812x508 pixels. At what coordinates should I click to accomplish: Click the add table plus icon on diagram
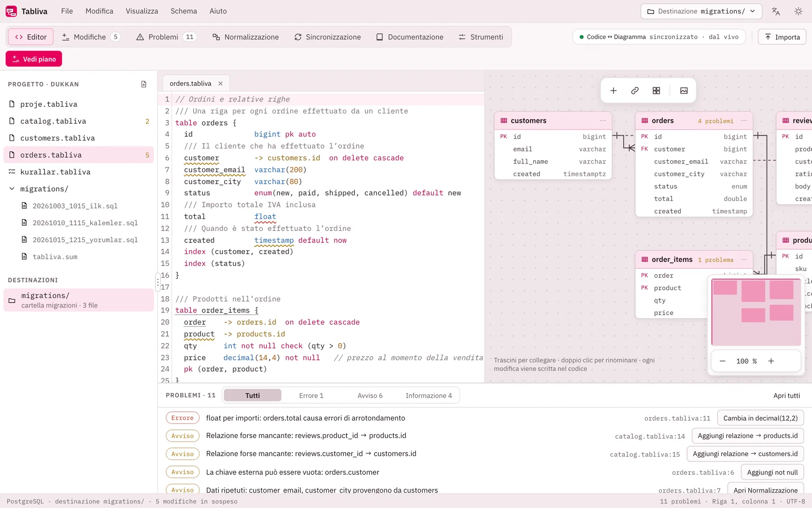614,91
